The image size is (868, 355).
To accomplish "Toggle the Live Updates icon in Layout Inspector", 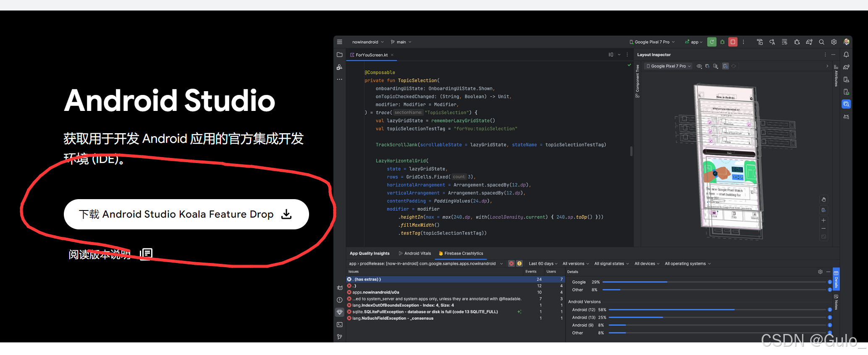I will [725, 66].
